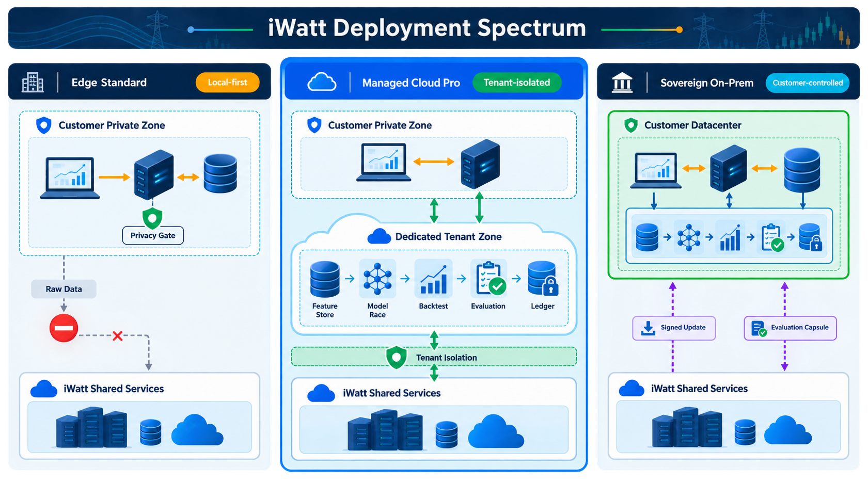Image resolution: width=868 pixels, height=483 pixels.
Task: Click the Evaluation Capsule document icon
Action: tap(759, 329)
